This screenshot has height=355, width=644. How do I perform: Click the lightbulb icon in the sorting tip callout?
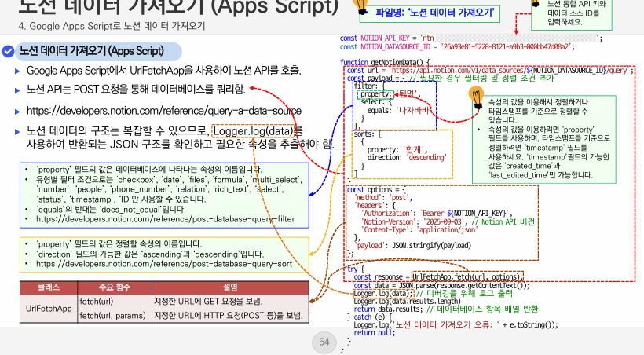pyautogui.click(x=476, y=98)
